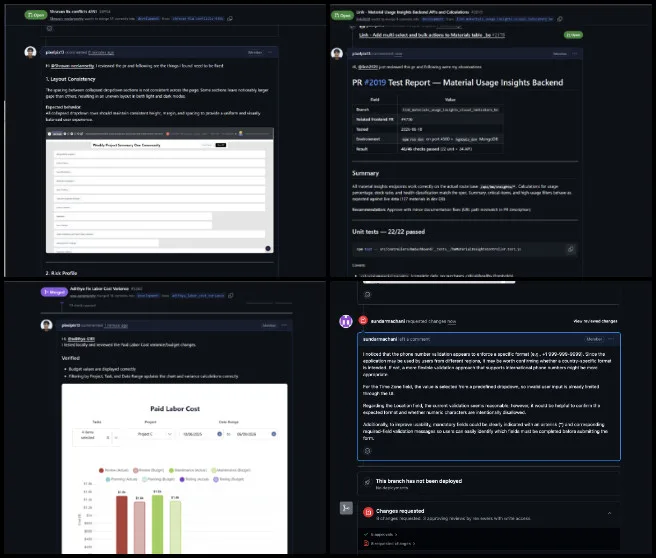Image resolution: width=656 pixels, height=558 pixels.
Task: Click dark round icon in layout screenshot corner
Action: pyautogui.click(x=268, y=248)
